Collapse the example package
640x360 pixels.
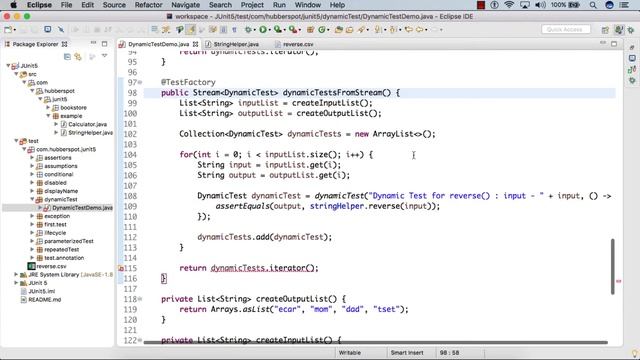click(48, 116)
